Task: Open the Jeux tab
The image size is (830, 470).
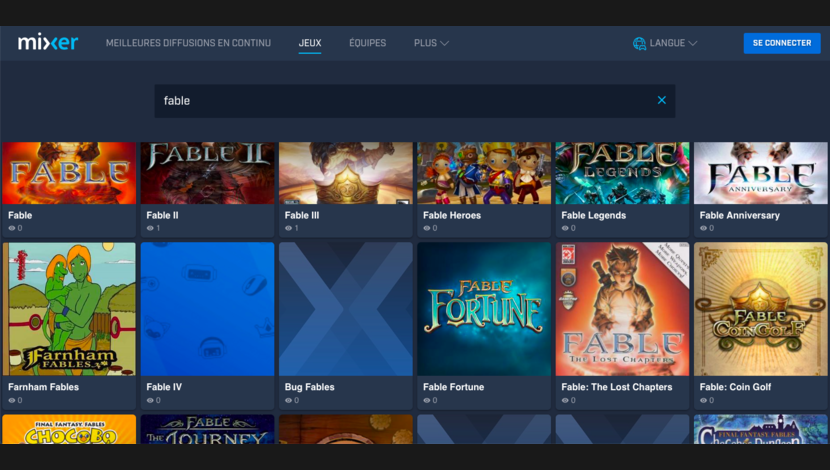Action: (310, 43)
